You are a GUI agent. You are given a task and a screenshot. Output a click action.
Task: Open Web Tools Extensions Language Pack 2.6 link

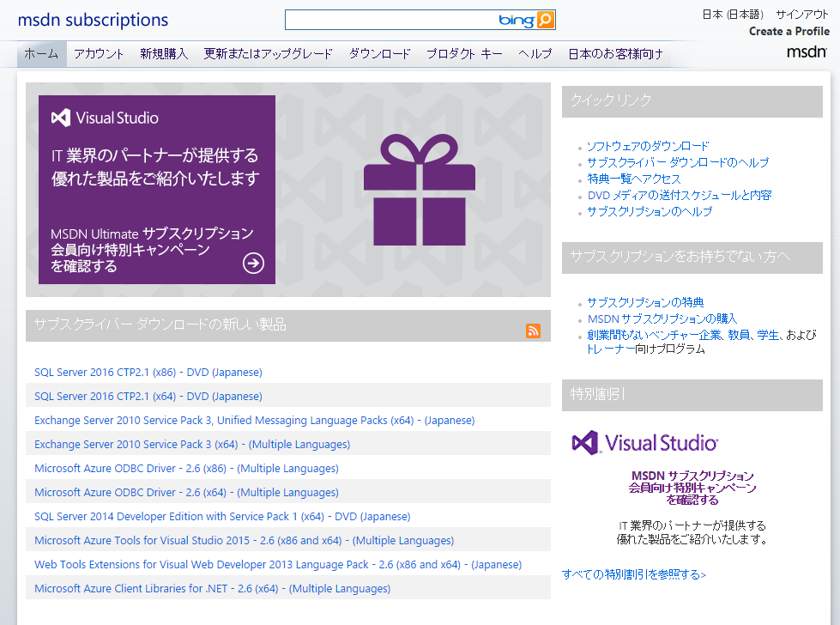click(278, 564)
